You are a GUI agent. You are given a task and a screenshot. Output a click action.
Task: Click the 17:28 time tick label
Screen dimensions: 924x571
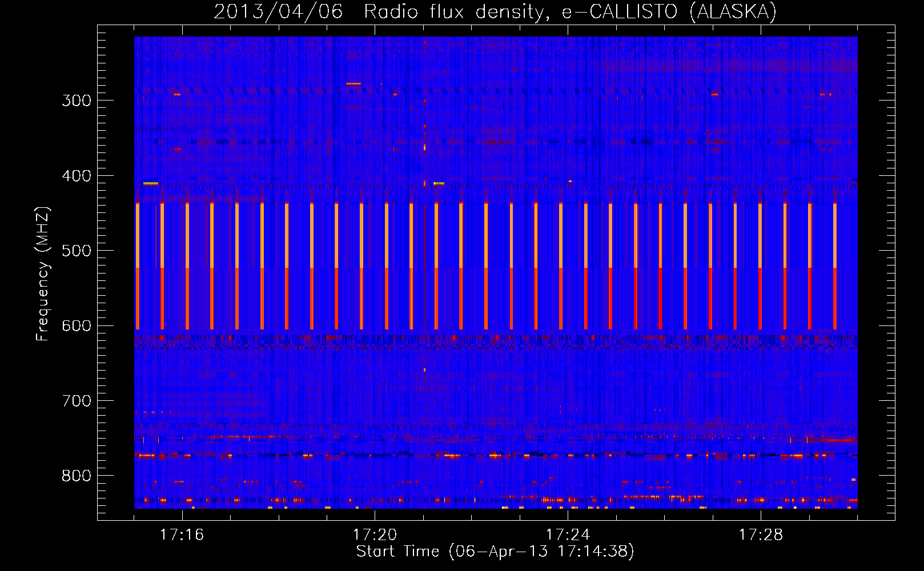[x=761, y=534]
